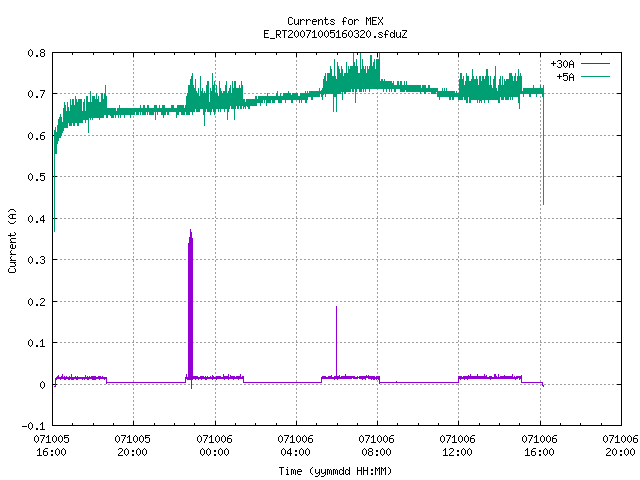Screen dimensions: 640x480
Task: Click the 0.5 y-axis tick label
Action: (x=36, y=177)
